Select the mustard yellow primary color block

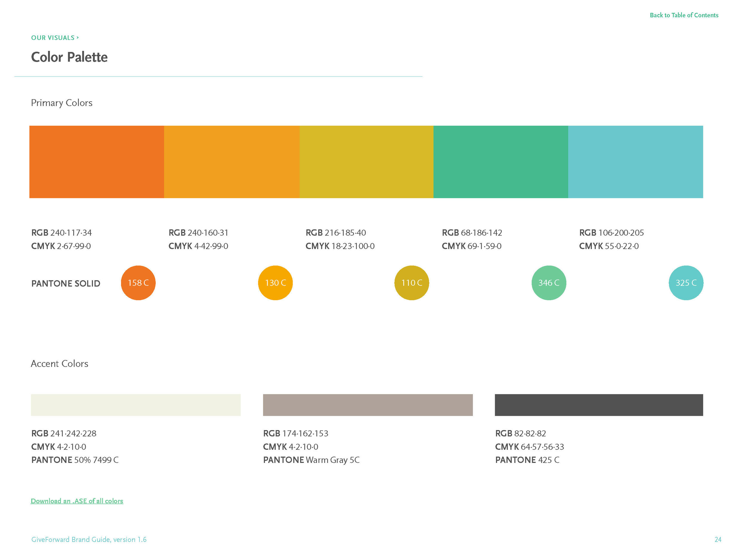click(x=366, y=162)
